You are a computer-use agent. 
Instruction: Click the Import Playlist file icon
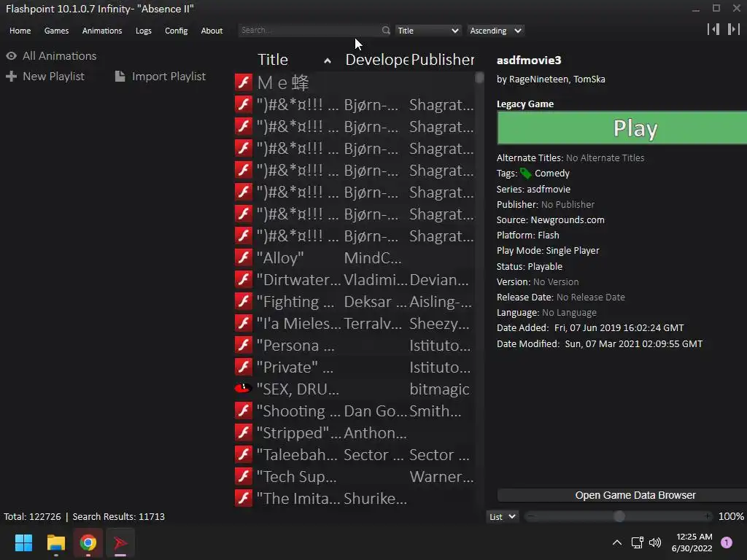[x=120, y=76]
